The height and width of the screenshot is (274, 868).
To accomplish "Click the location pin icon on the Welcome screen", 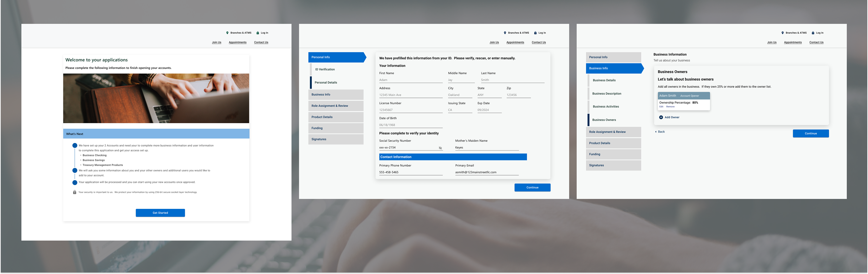I will (227, 33).
